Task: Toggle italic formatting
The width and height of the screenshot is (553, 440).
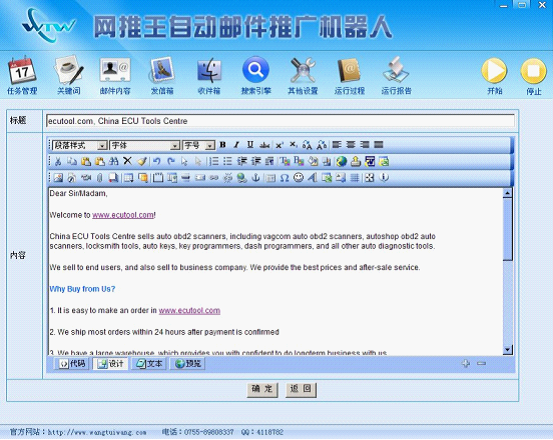Action: tap(237, 145)
